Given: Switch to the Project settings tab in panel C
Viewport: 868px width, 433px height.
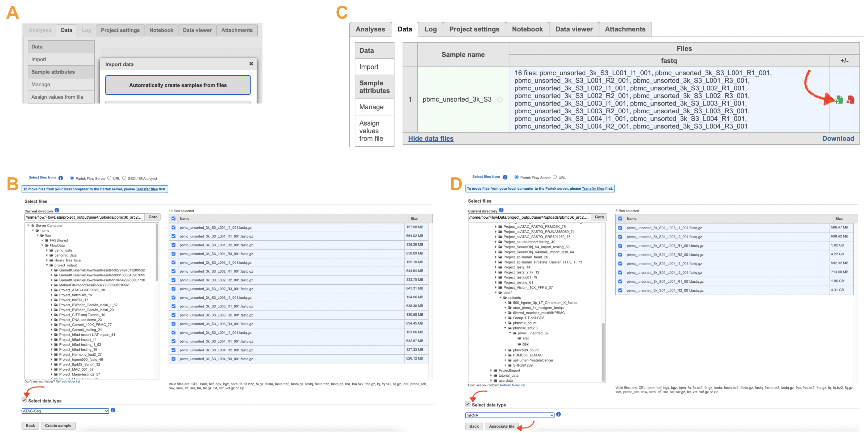Looking at the screenshot, I should coord(474,29).
